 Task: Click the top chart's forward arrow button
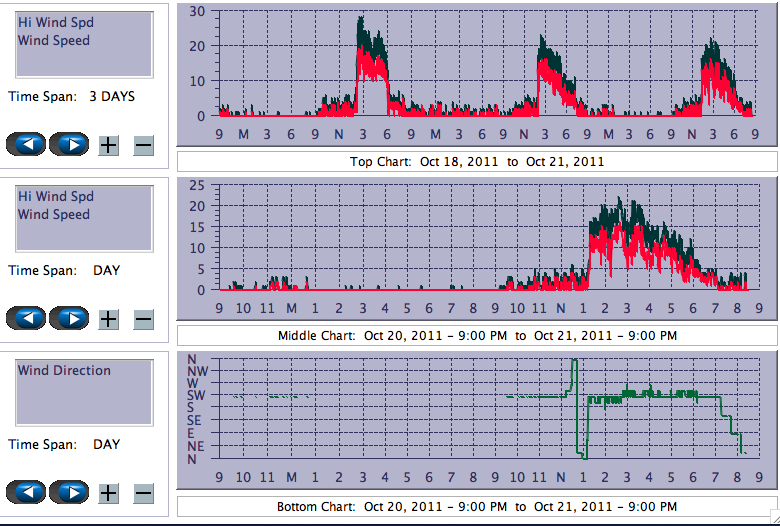pyautogui.click(x=69, y=144)
